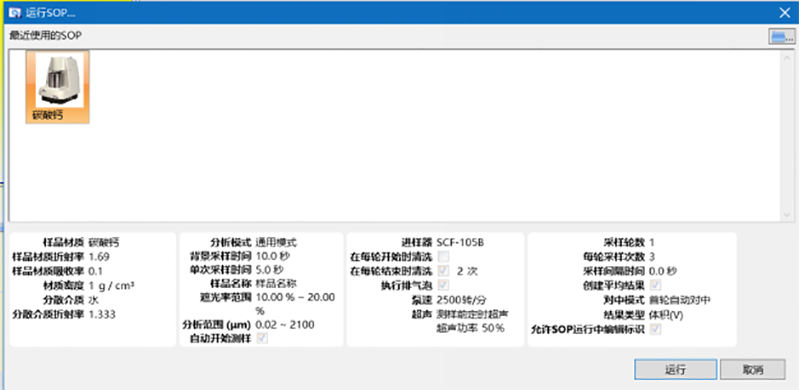Image resolution: width=800 pixels, height=390 pixels.
Task: Click the 样品名称 value text
Action: (276, 283)
